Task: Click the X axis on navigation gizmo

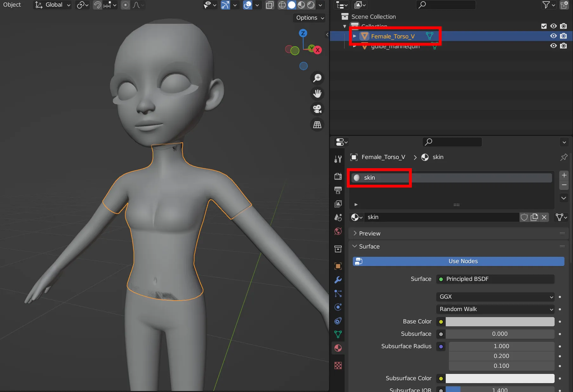Action: tap(317, 50)
